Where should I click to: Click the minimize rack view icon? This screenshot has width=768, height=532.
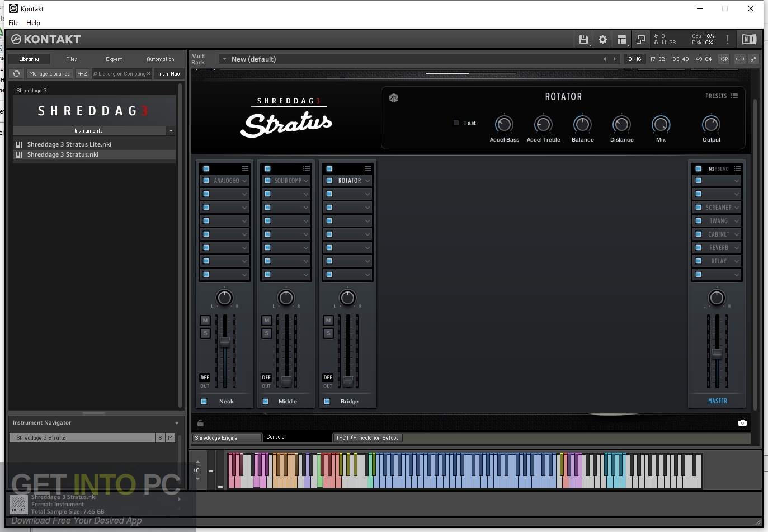640,39
